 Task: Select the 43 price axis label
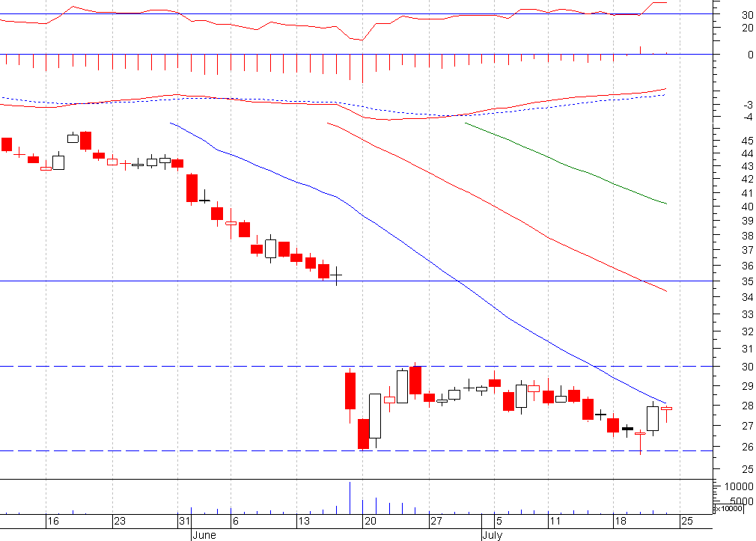point(747,166)
